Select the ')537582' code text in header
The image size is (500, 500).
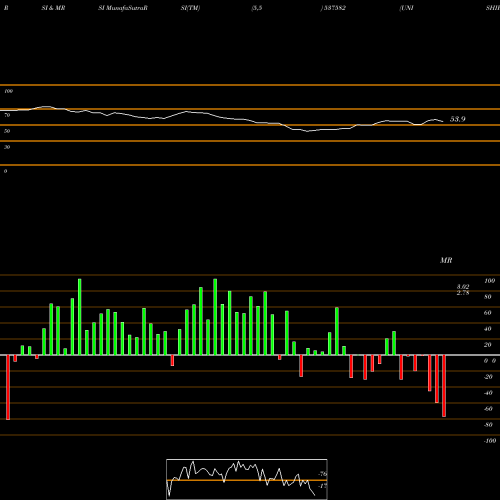[333, 8]
